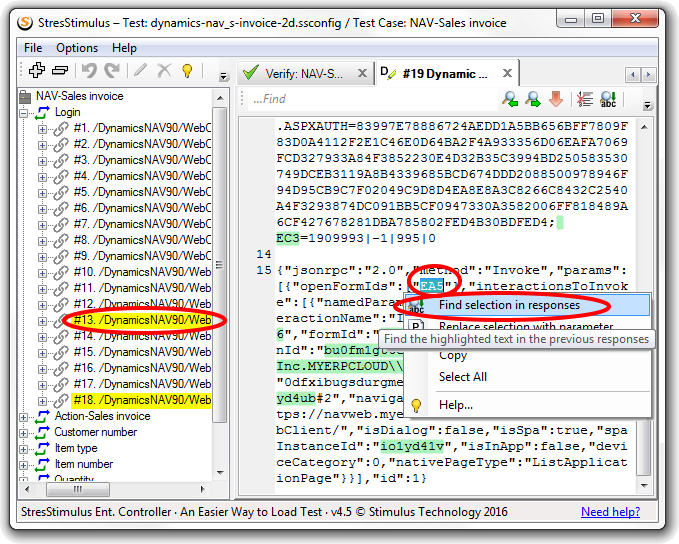Click the edit pencil toolbar icon
This screenshot has height=544, width=679.
click(x=140, y=70)
